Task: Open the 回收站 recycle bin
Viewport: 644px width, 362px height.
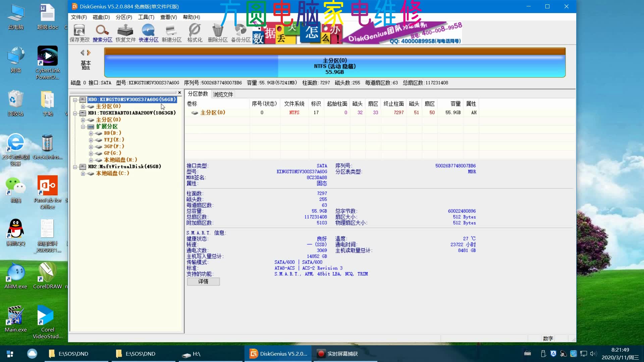Action: click(x=16, y=103)
